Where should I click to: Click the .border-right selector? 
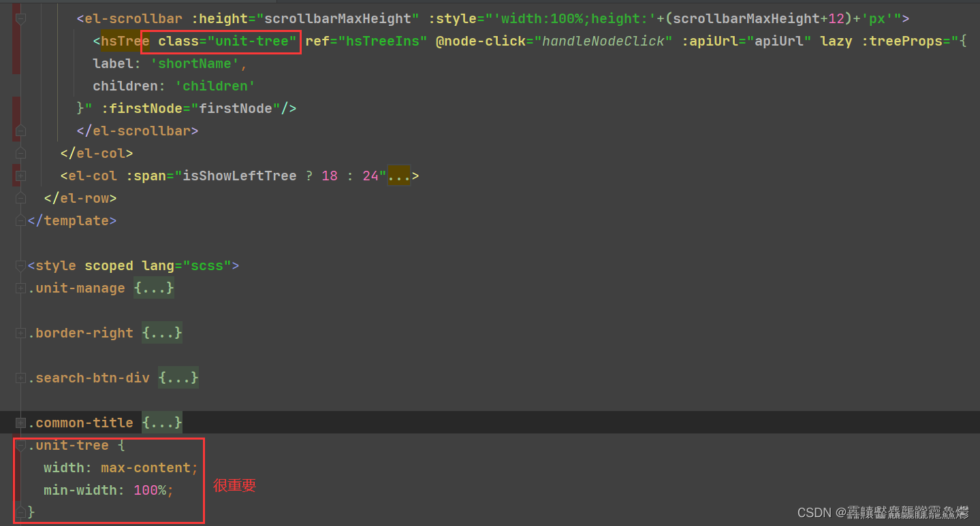click(x=80, y=333)
